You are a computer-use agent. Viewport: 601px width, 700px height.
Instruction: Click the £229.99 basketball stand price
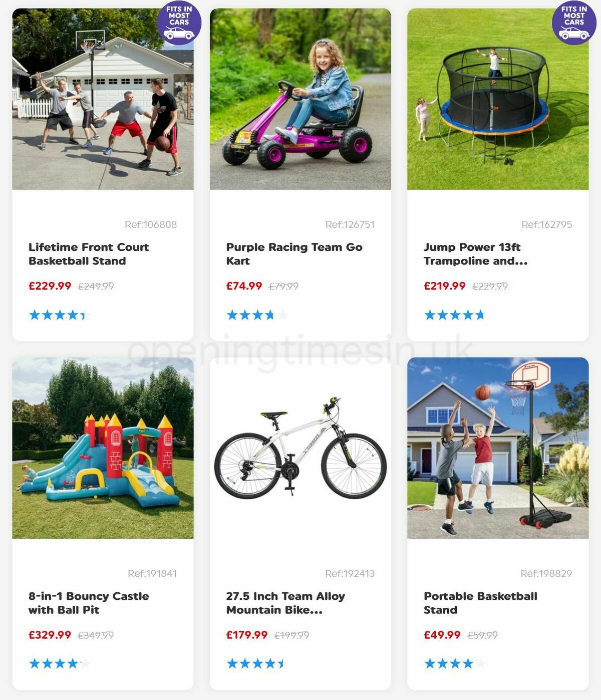(50, 286)
